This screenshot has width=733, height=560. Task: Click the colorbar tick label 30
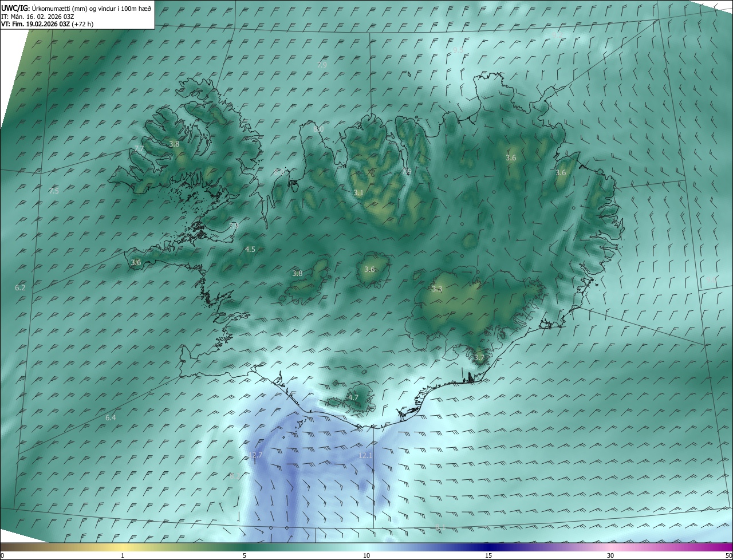click(610, 555)
